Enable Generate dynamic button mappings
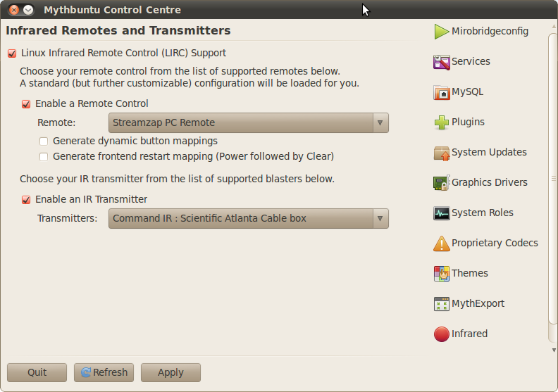 click(44, 141)
